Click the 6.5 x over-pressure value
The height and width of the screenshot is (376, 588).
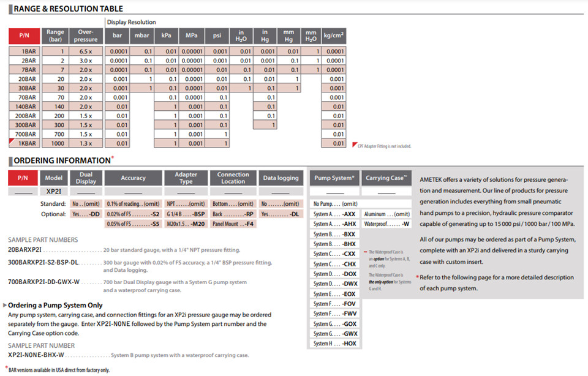(86, 51)
